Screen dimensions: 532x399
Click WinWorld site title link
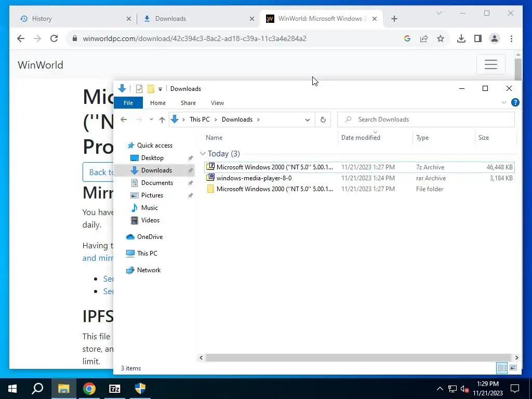pyautogui.click(x=41, y=65)
